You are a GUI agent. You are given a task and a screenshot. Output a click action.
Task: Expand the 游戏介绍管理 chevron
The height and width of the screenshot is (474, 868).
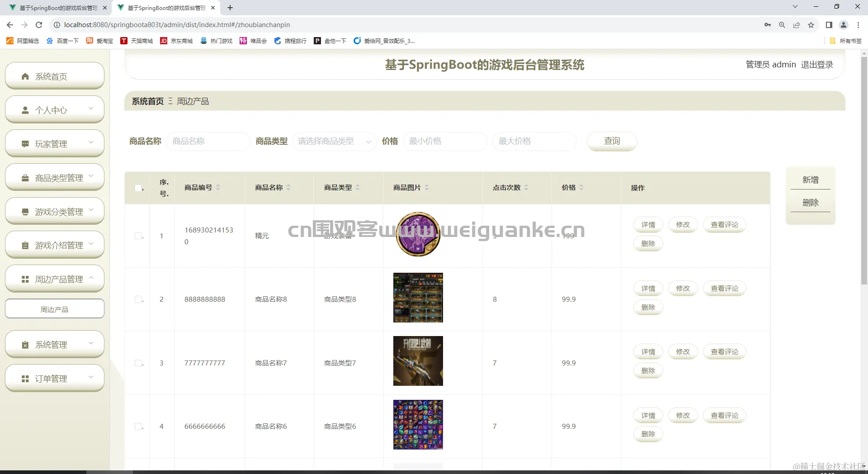91,243
